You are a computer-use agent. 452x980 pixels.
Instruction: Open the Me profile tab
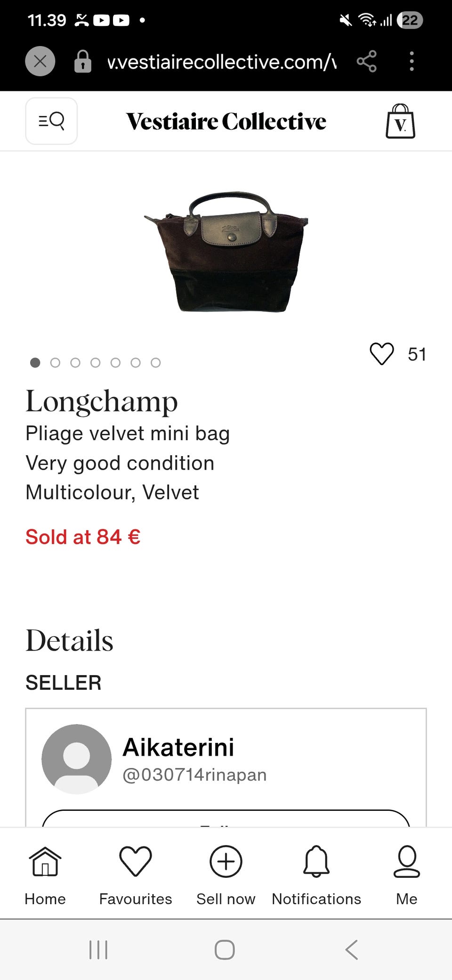coord(407,875)
